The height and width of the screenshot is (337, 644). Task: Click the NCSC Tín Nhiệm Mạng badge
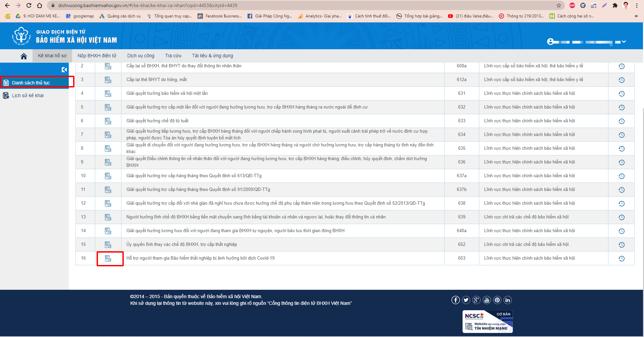pyautogui.click(x=487, y=322)
